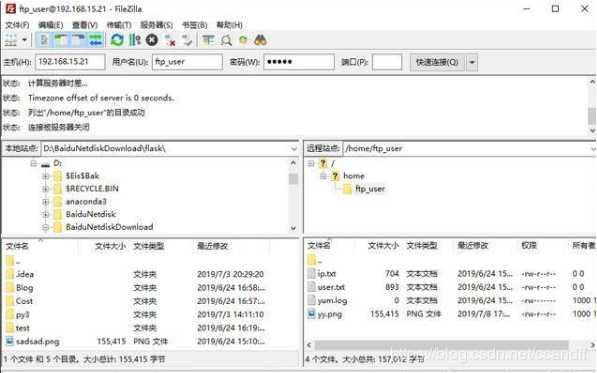Toggle the transfer queue display
This screenshot has height=373, width=597.
point(96,40)
